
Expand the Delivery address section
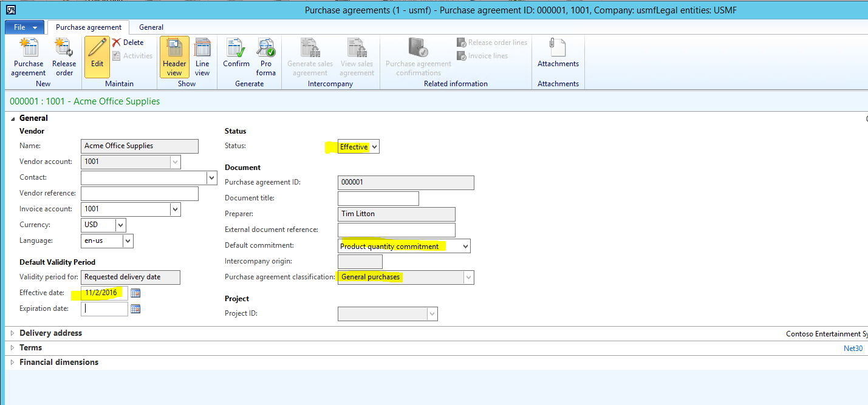coord(50,333)
